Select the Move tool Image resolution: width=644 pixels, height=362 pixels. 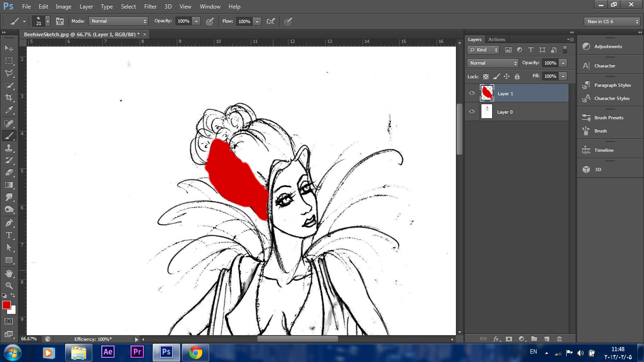click(x=9, y=48)
